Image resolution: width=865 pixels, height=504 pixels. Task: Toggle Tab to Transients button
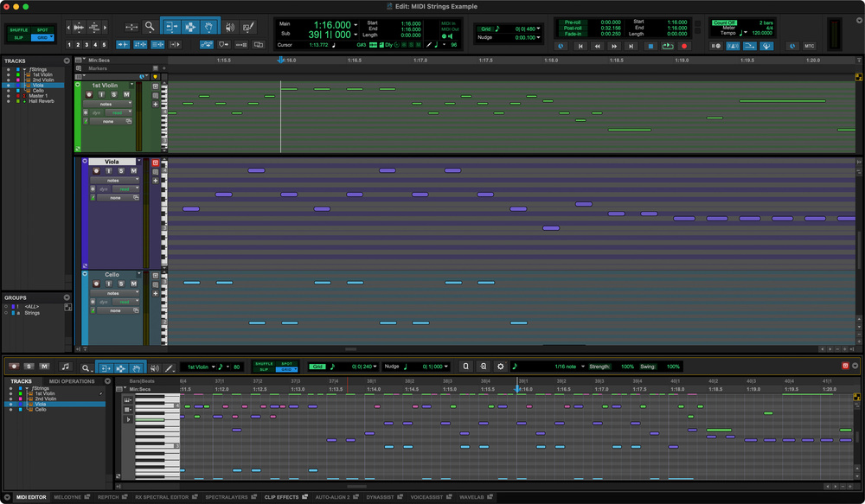point(123,45)
